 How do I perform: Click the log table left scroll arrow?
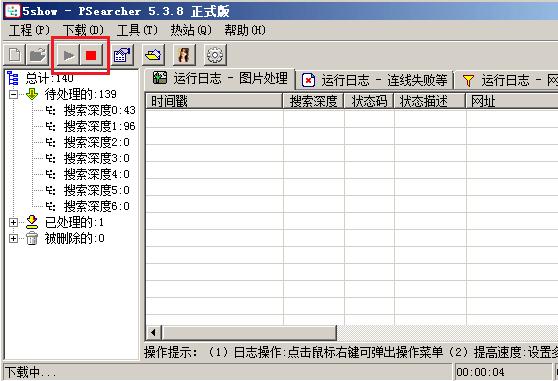[x=154, y=333]
